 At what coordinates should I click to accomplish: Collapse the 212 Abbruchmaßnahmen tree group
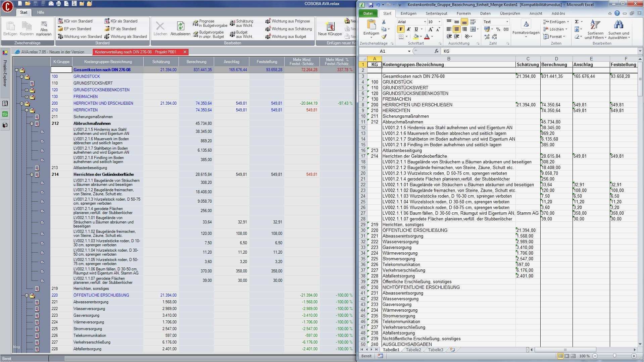pyautogui.click(x=32, y=123)
